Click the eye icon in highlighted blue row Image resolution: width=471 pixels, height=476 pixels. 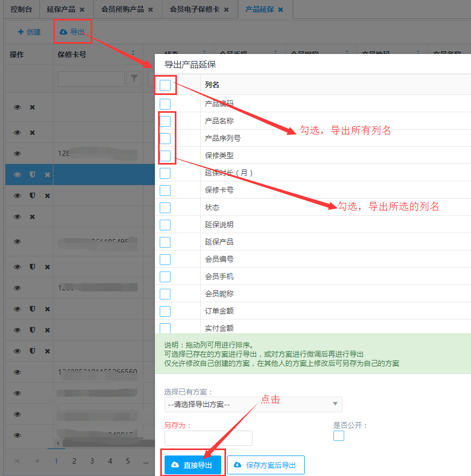click(x=17, y=174)
